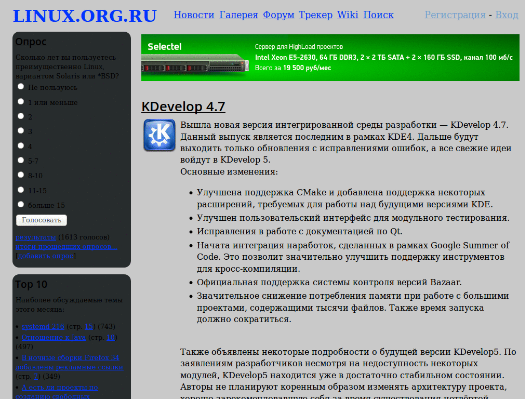532x399 pixels.
Task: Go to page 10 of Отношение к Java
Action: click(x=111, y=338)
